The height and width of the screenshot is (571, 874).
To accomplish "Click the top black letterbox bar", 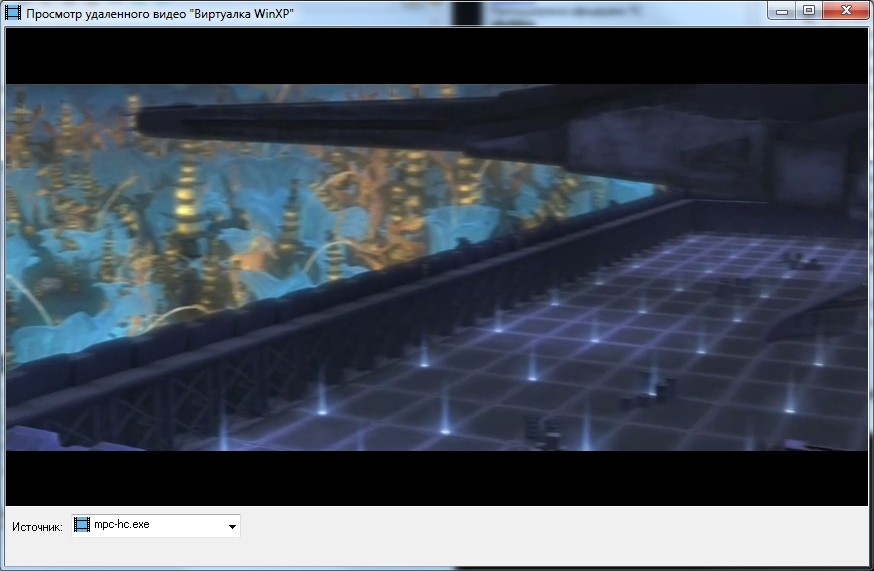I will pyautogui.click(x=437, y=56).
